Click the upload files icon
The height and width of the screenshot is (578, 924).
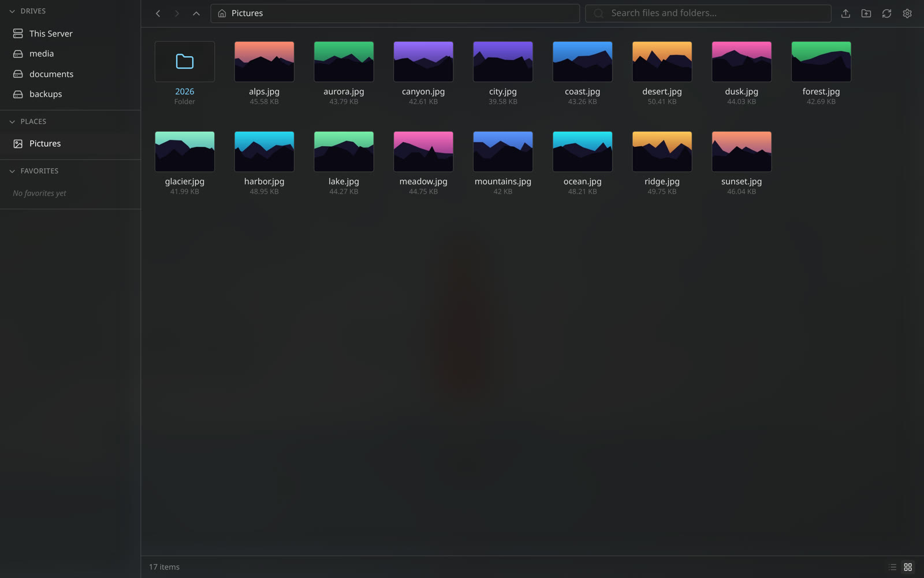845,13
